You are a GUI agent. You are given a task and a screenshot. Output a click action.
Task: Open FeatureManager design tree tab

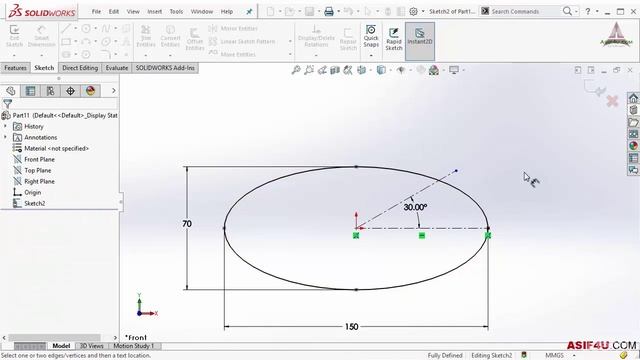point(11,91)
